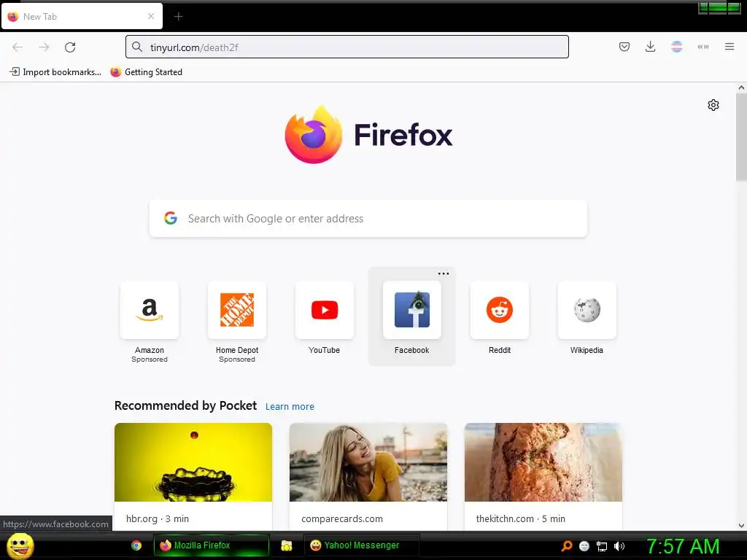Open the Downloads panel
The width and height of the screenshot is (747, 560).
click(650, 47)
